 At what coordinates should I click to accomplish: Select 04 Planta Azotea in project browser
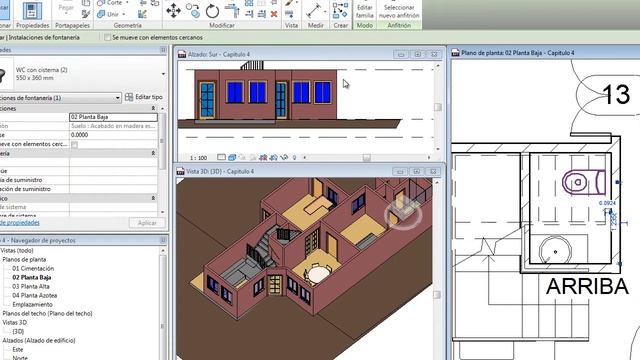coord(34,296)
